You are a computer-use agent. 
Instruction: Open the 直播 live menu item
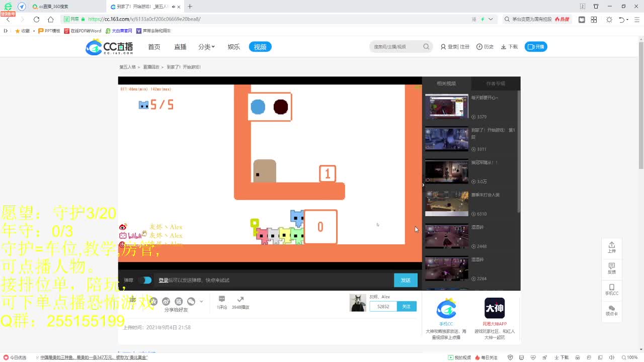click(180, 47)
